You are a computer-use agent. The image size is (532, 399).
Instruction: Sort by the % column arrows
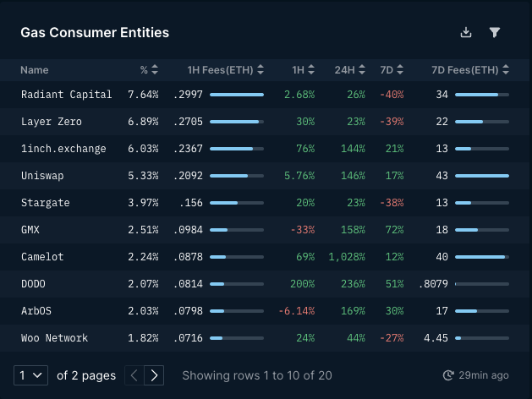point(155,70)
